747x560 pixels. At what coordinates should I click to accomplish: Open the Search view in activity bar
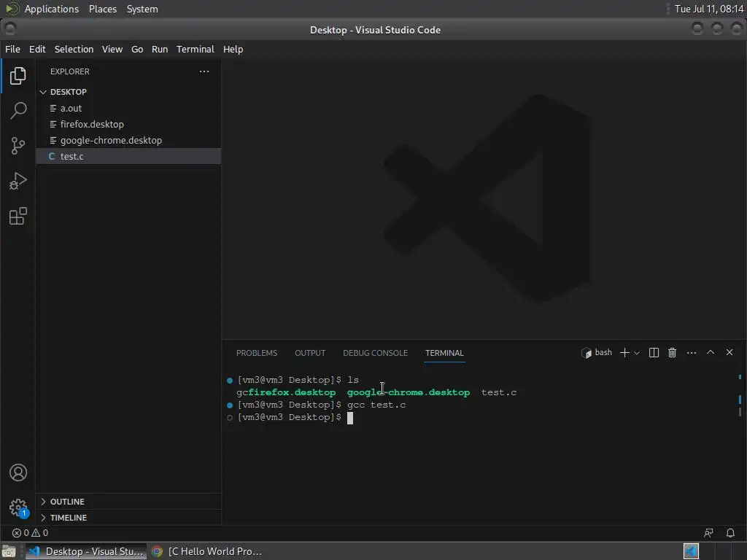(x=18, y=111)
